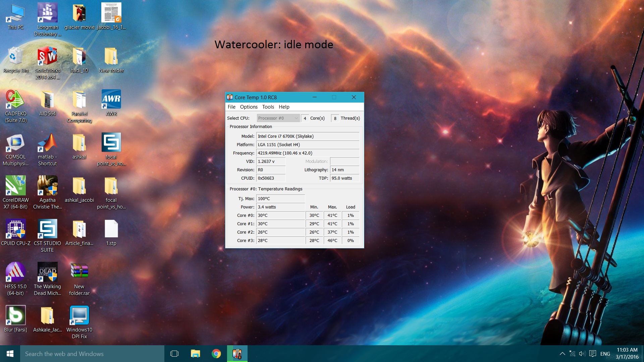Select the matlab shortcut icon
Image resolution: width=644 pixels, height=362 pixels.
(47, 143)
